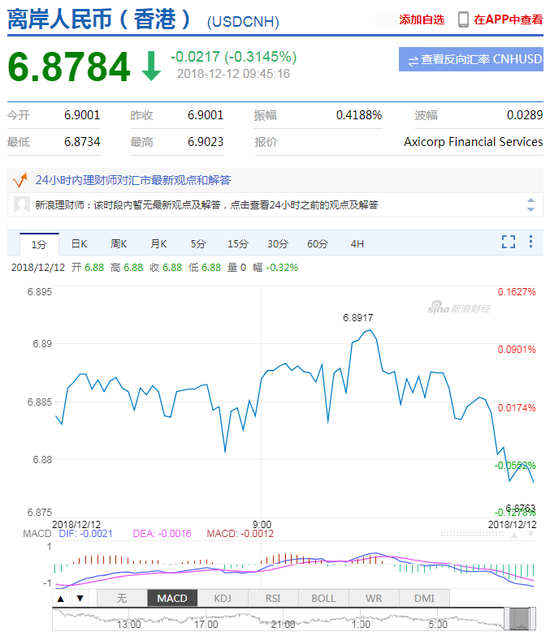Select DMI indicator button
The height and width of the screenshot is (636, 550).
[x=424, y=598]
